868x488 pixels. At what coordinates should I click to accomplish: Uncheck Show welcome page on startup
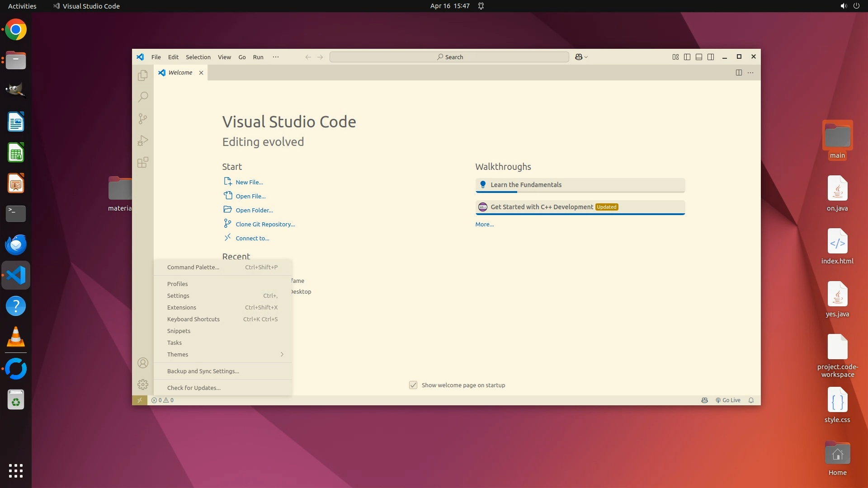pyautogui.click(x=413, y=385)
